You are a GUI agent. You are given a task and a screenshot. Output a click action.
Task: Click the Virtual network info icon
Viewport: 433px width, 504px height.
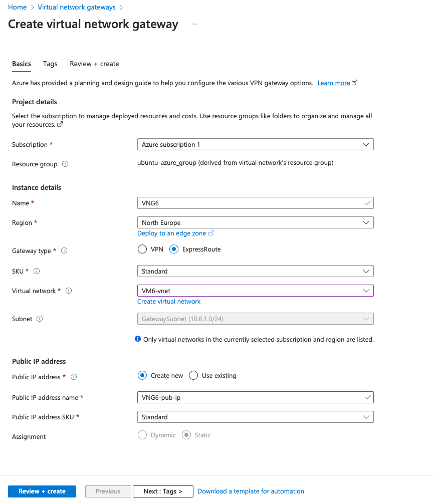pyautogui.click(x=69, y=291)
